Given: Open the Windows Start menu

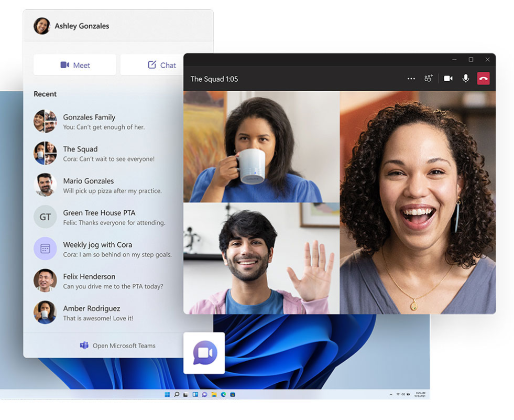Looking at the screenshot, I should pyautogui.click(x=167, y=394).
